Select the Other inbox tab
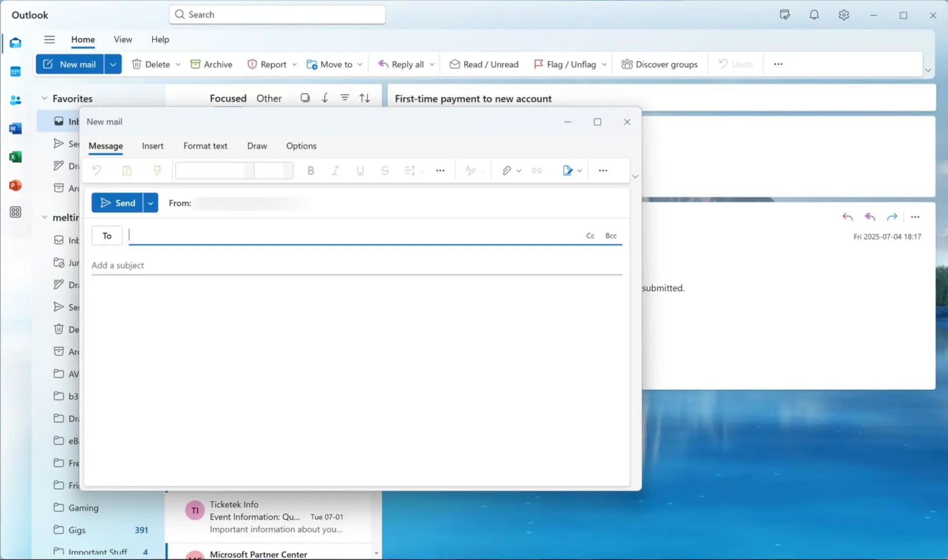Screen dimensions: 948x560 (x=268, y=98)
